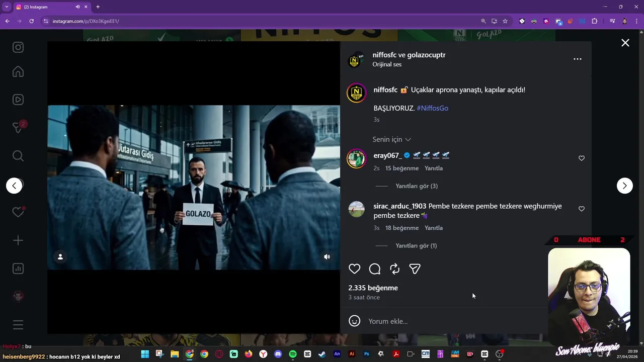Like eray067_ comment
Image resolution: width=644 pixels, height=362 pixels.
coord(582,158)
